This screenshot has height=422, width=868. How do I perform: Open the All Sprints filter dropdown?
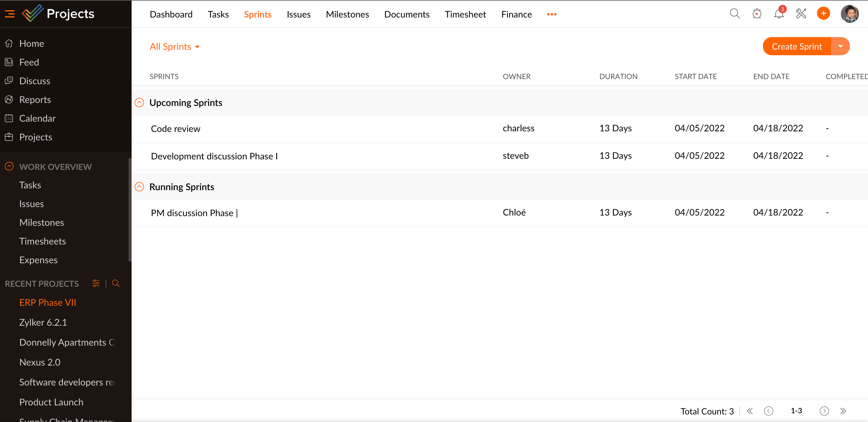[174, 46]
